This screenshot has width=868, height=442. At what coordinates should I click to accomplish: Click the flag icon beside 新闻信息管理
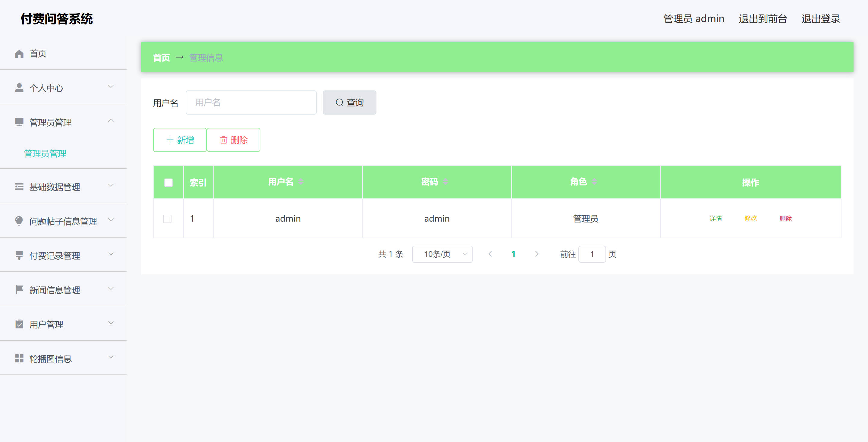pyautogui.click(x=19, y=290)
